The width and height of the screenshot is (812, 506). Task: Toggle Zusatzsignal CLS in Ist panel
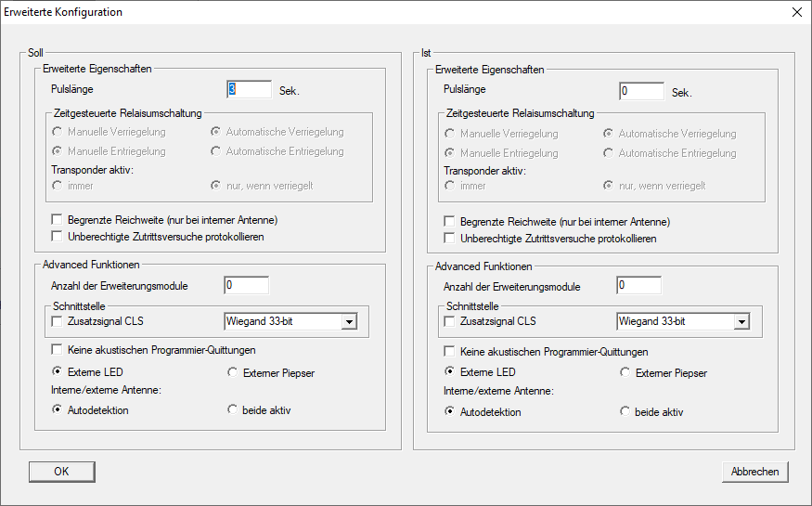pos(451,322)
